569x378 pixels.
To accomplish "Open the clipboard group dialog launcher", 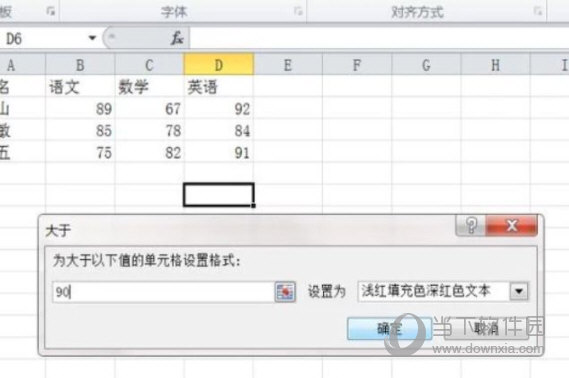I will pyautogui.click(x=51, y=11).
